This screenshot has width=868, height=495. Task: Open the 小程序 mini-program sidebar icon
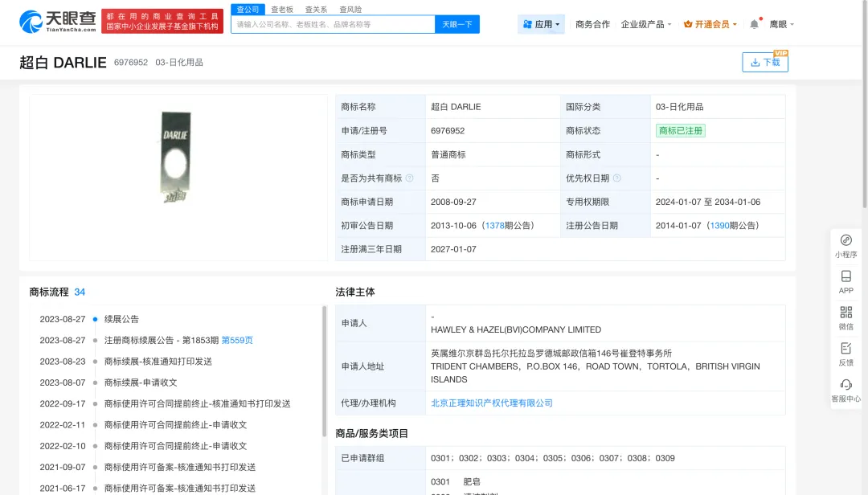[845, 240]
